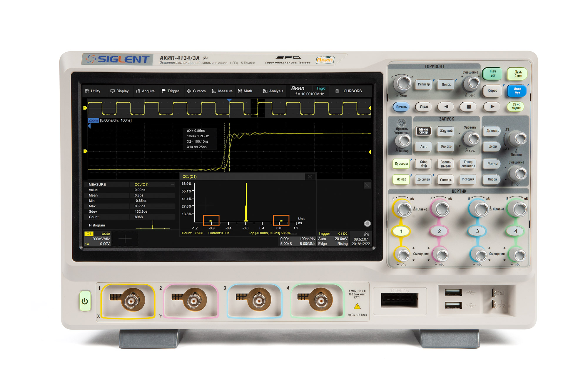Select the Histogram row in measure table
Viewport: 588px width, 392px height.
[x=129, y=225]
